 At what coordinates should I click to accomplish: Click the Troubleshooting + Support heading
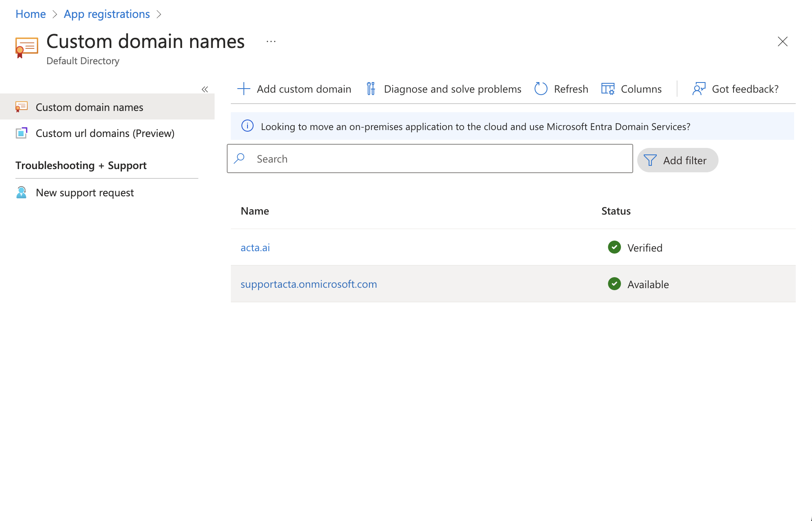click(x=81, y=165)
